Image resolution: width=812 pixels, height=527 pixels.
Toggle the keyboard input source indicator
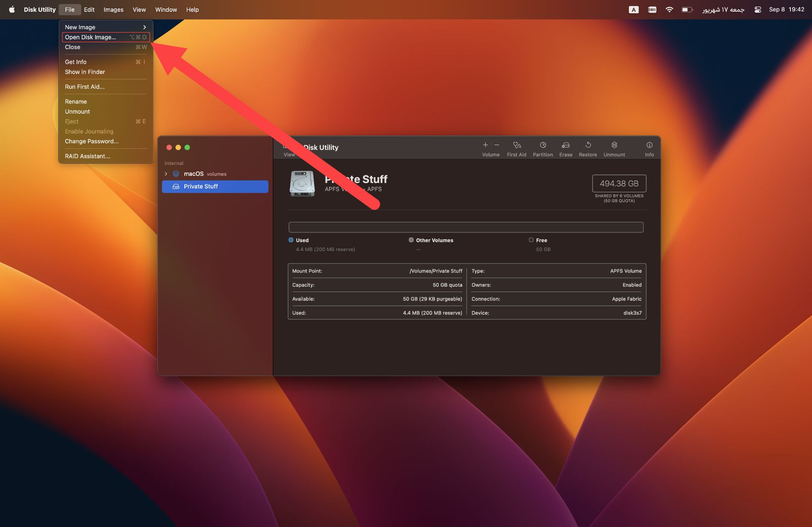(x=634, y=10)
